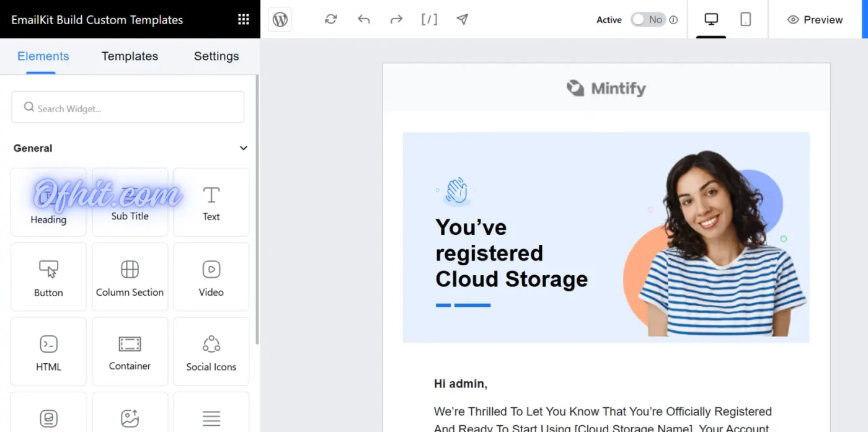Image resolution: width=868 pixels, height=432 pixels.
Task: Click the WordPress logo icon
Action: tap(280, 19)
